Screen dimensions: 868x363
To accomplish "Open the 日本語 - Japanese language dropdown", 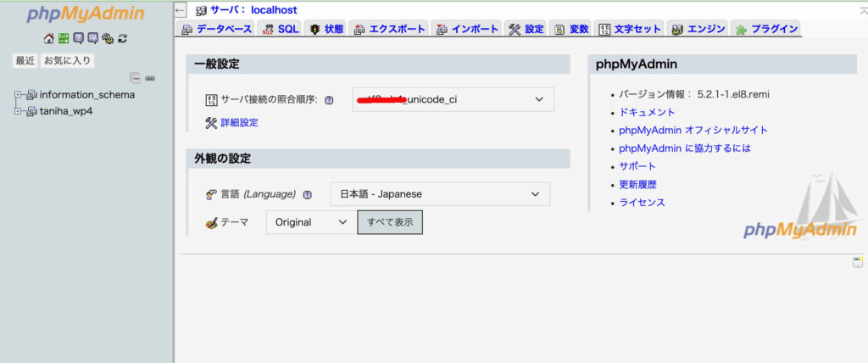I will coord(440,194).
